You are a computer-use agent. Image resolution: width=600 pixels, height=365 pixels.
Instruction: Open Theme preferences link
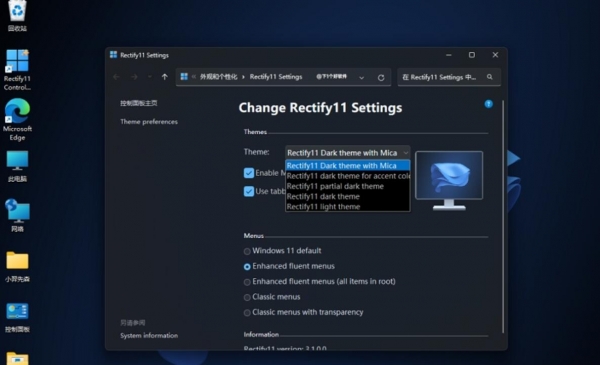(149, 122)
